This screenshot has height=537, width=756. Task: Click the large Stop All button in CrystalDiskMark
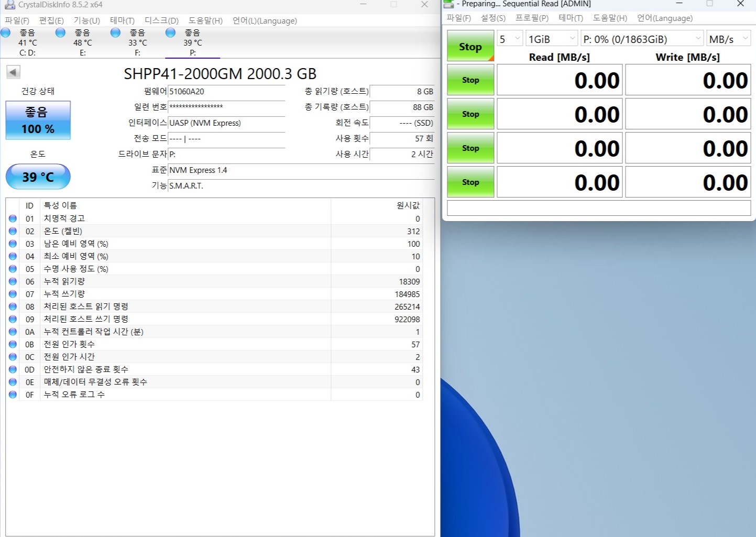point(470,46)
